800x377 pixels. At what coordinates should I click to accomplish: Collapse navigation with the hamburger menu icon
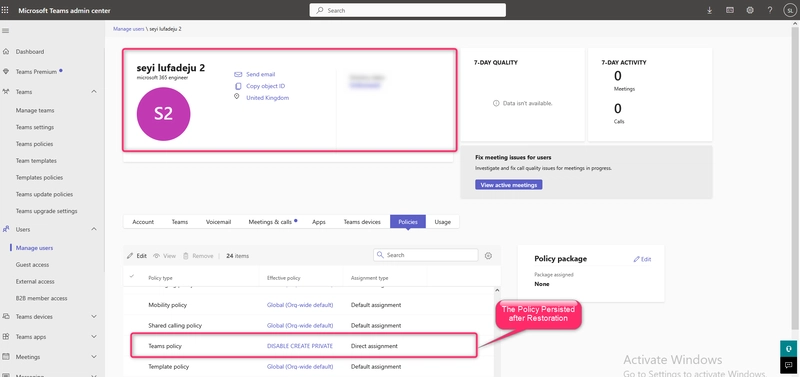coord(6,31)
